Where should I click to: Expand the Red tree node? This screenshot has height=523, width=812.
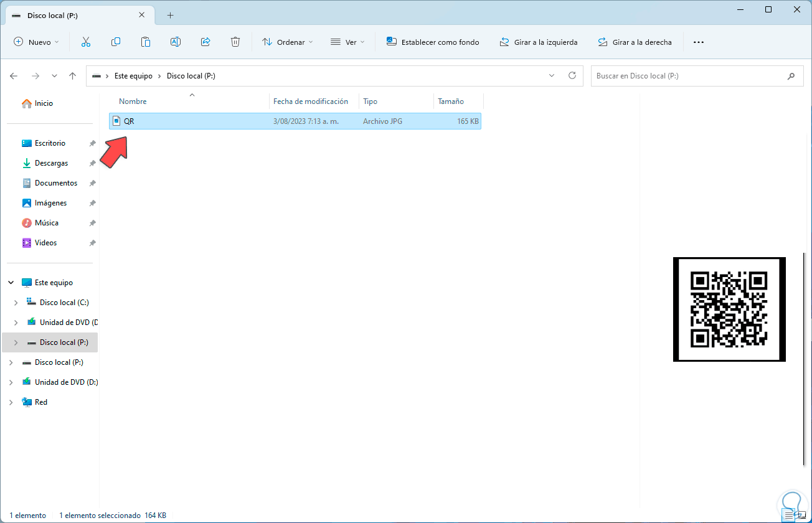click(11, 402)
